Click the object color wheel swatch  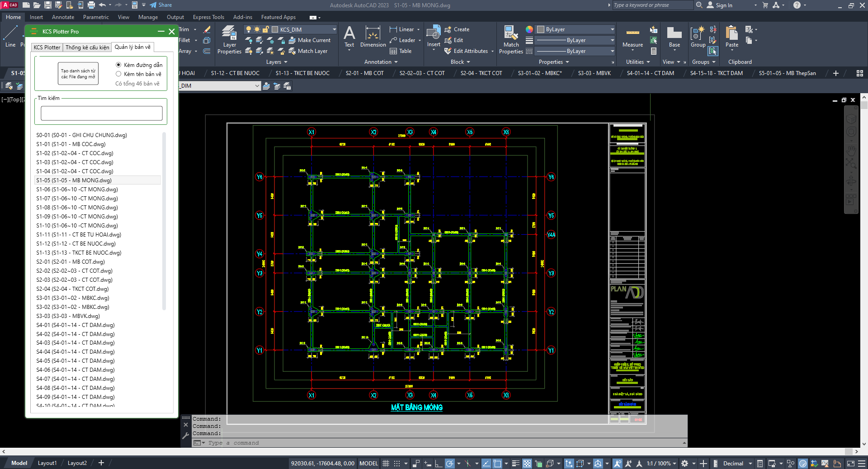[x=529, y=29]
